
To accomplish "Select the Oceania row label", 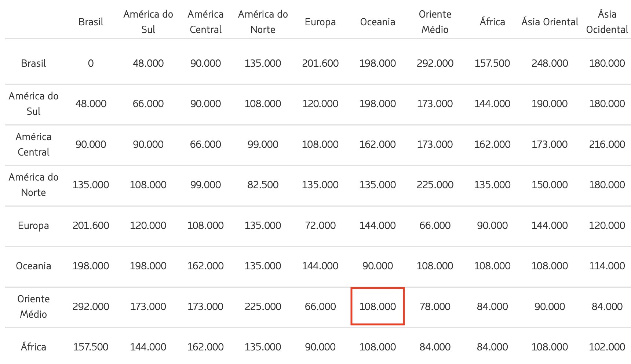I will [x=33, y=266].
